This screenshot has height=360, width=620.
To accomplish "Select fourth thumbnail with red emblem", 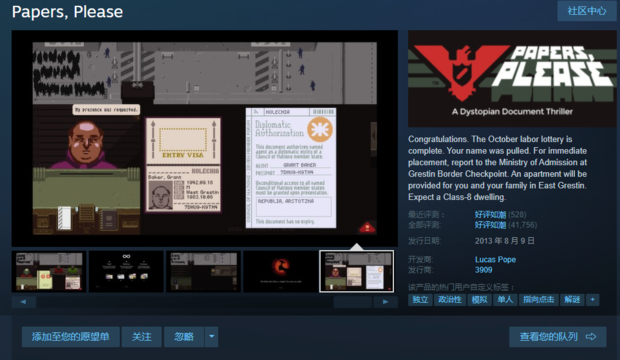I will click(280, 271).
